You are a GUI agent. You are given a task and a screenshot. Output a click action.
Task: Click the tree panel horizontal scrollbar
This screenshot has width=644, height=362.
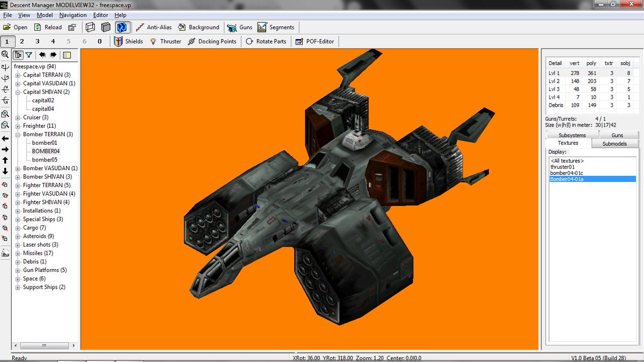(46, 345)
